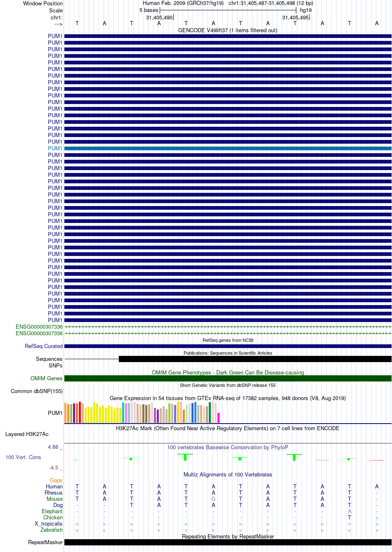This screenshot has height=552, width=392.
Task: Select the Elephant alignment row label
Action: 52,511
